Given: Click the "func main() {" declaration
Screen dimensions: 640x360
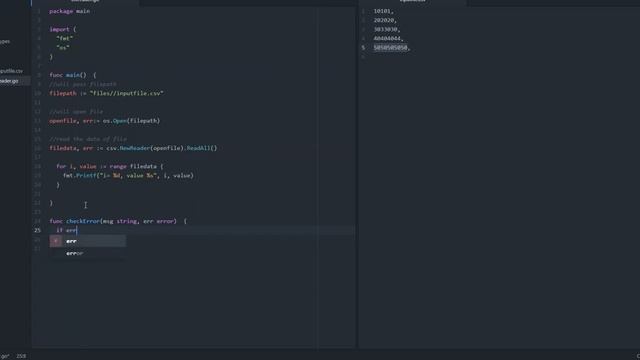Looking at the screenshot, I should [x=73, y=75].
